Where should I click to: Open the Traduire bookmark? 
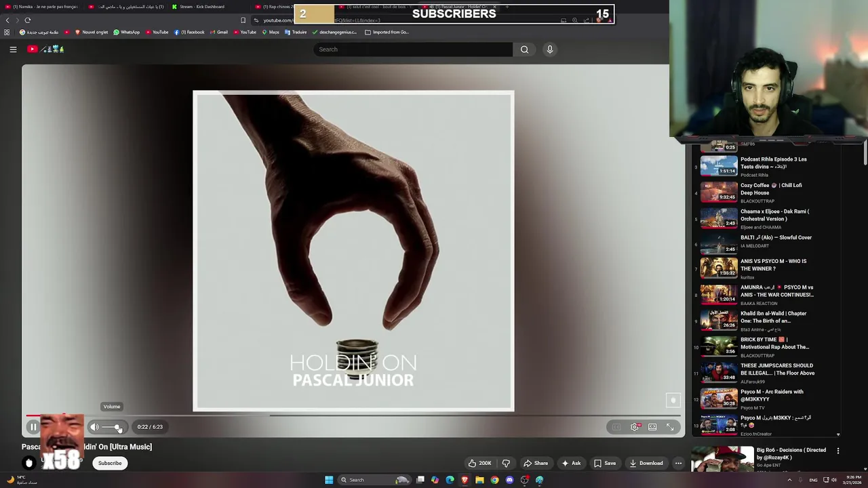point(296,32)
